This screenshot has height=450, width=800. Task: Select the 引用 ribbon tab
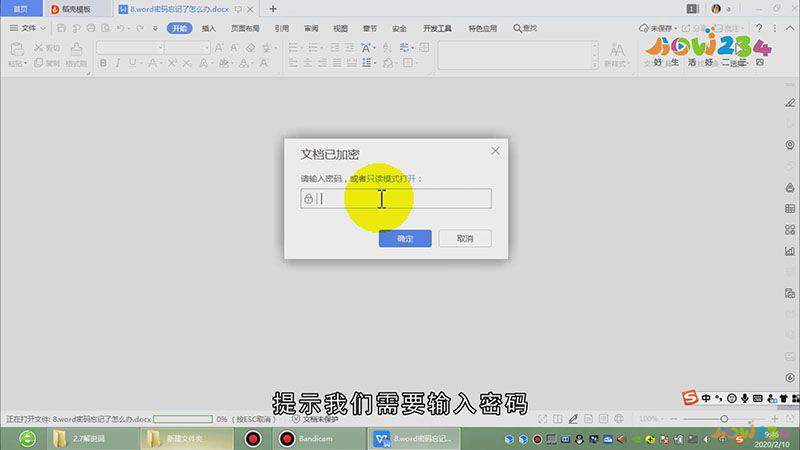pyautogui.click(x=282, y=28)
